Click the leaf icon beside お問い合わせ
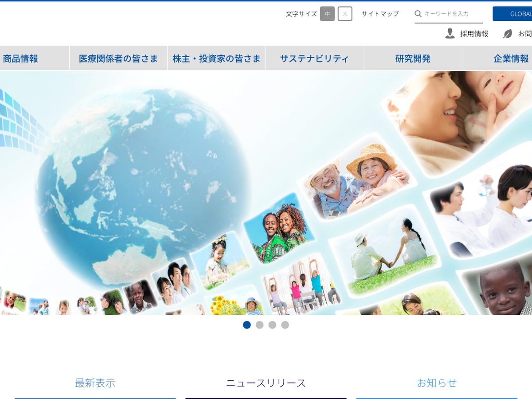532x399 pixels. [508, 34]
